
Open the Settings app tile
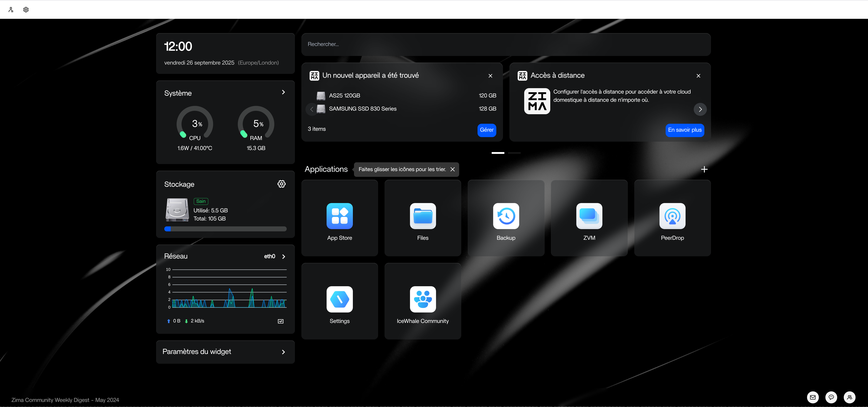(x=339, y=300)
